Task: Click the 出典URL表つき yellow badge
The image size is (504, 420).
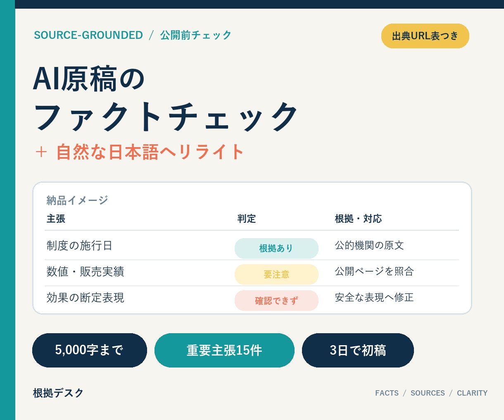Action: tap(425, 36)
